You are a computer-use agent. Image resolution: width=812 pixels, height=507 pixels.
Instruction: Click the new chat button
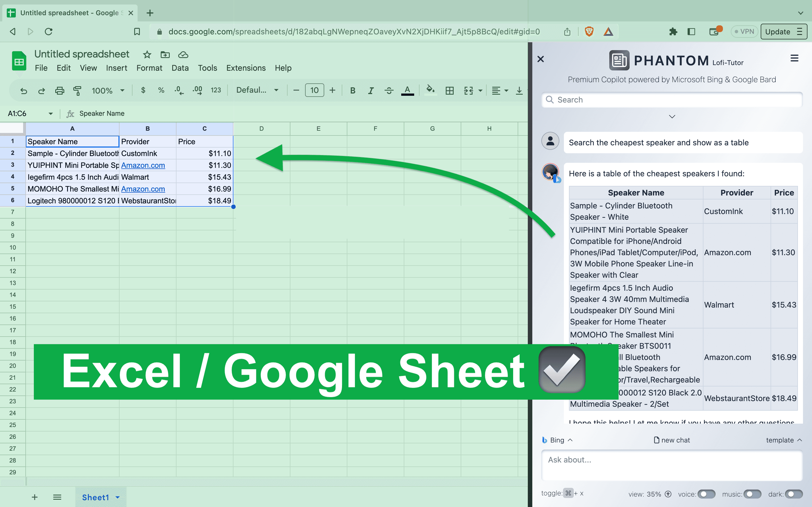click(x=672, y=440)
